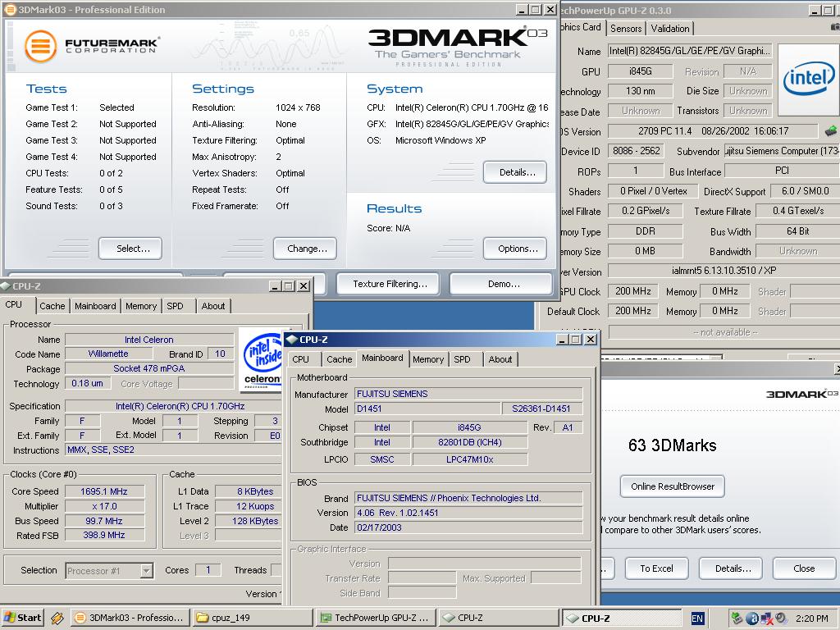The height and width of the screenshot is (630, 840).
Task: Switch to Validation tab in GPU-Z
Action: [x=670, y=29]
